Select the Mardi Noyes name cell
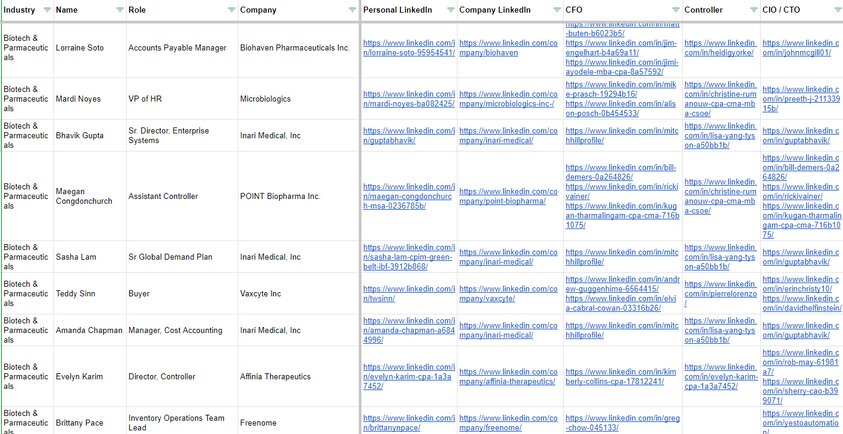 [90, 99]
